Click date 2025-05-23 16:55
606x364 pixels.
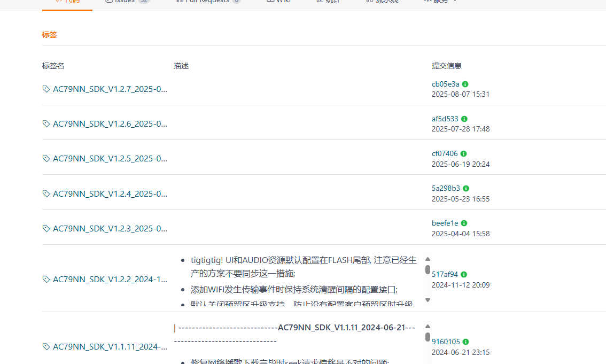pos(460,199)
